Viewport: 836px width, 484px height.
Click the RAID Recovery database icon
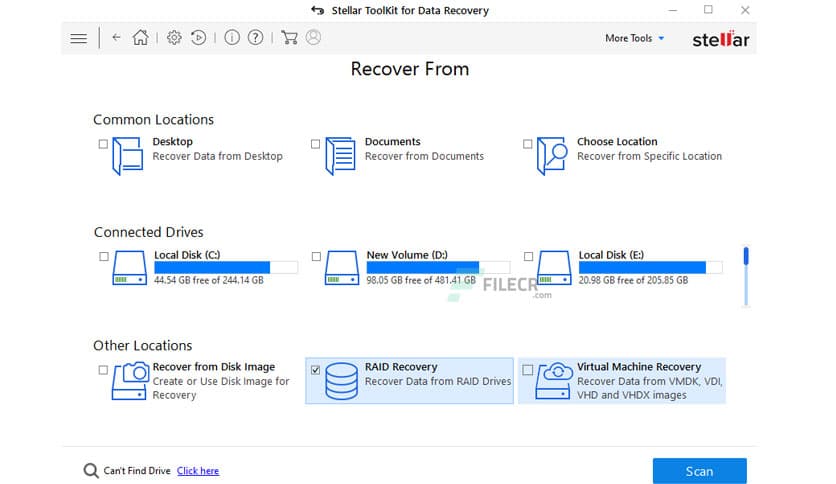pos(341,381)
